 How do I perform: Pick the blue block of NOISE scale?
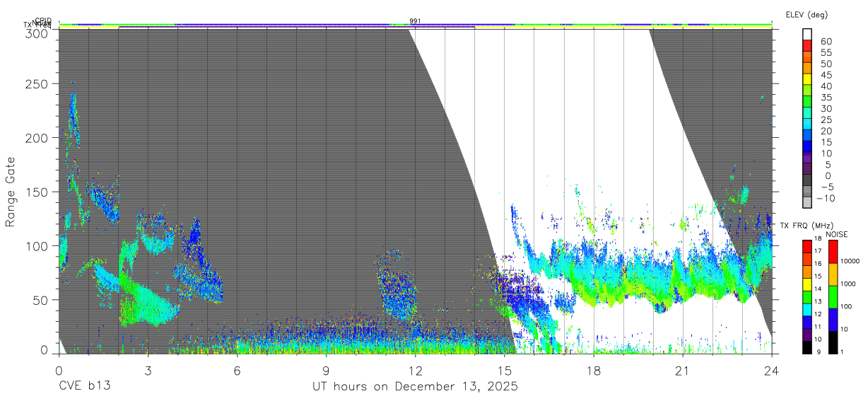click(833, 320)
